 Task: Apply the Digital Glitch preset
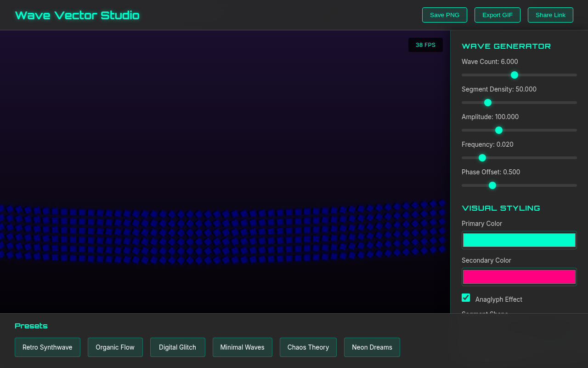[x=177, y=347]
